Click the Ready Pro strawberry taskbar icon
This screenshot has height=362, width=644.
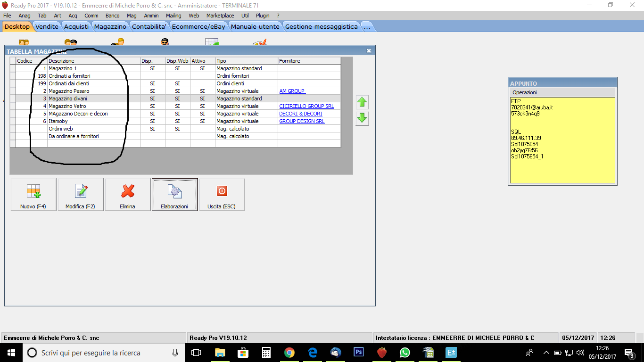382,352
